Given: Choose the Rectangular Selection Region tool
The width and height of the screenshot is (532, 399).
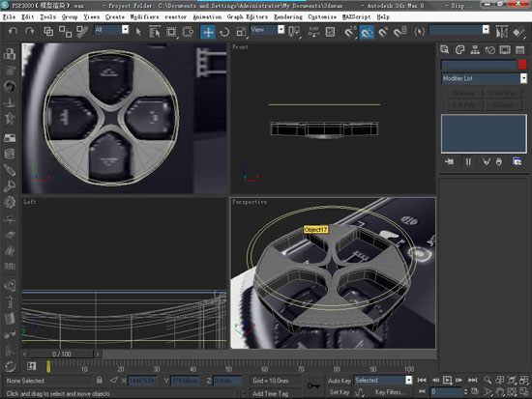Looking at the screenshot, I should [x=171, y=32].
